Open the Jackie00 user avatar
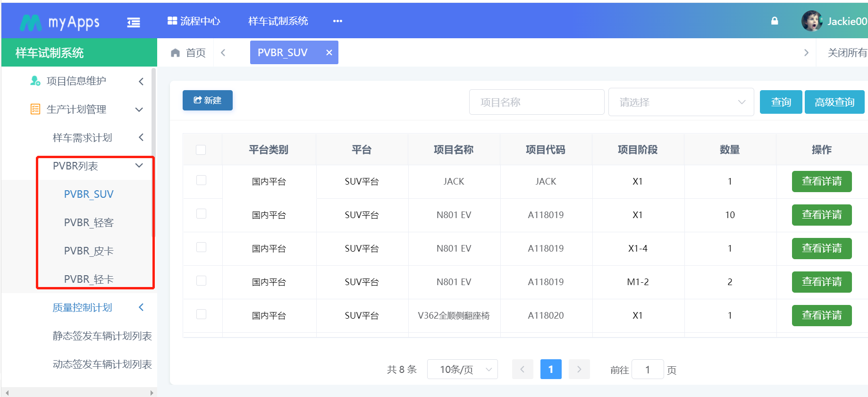The width and height of the screenshot is (868, 397). tap(811, 21)
